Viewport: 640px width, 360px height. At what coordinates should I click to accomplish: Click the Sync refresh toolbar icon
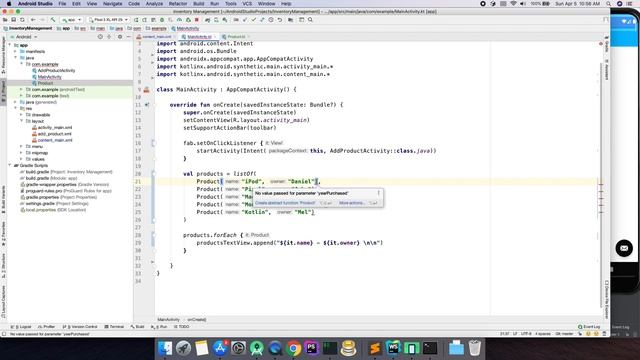point(22,20)
